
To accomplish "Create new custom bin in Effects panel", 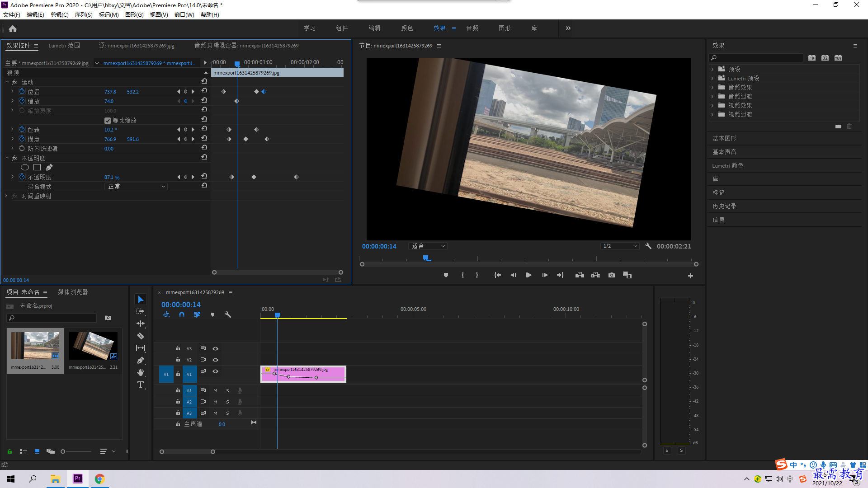I will (x=838, y=127).
